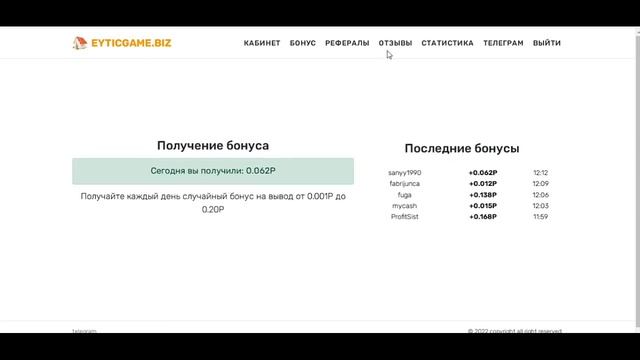
Task: Click the daily random bonus description text
Action: pyautogui.click(x=213, y=203)
